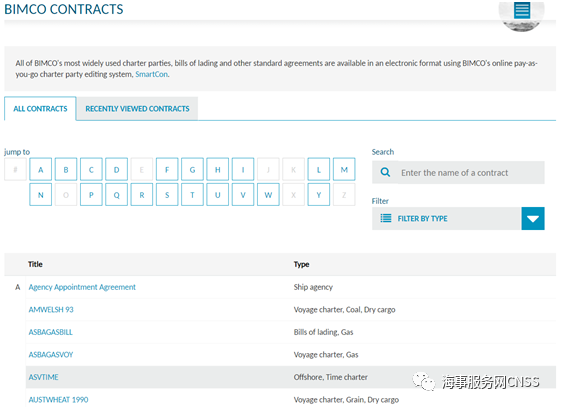Click the filter list icon

pos(386,218)
